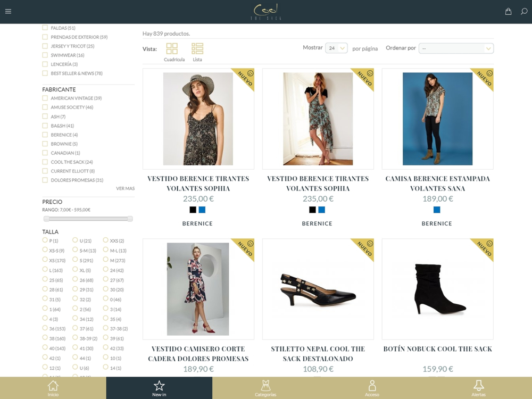Open the Acceso account tab
Screen dimensions: 532x399
click(x=372, y=388)
